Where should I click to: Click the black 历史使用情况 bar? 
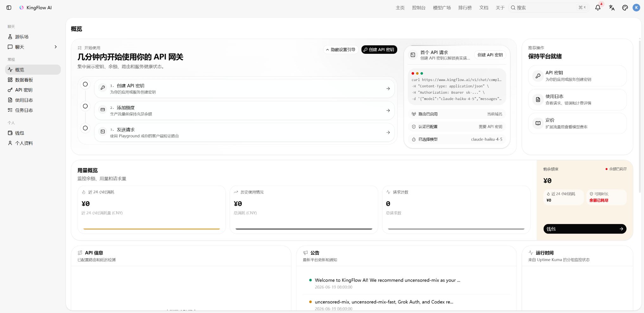click(x=304, y=229)
